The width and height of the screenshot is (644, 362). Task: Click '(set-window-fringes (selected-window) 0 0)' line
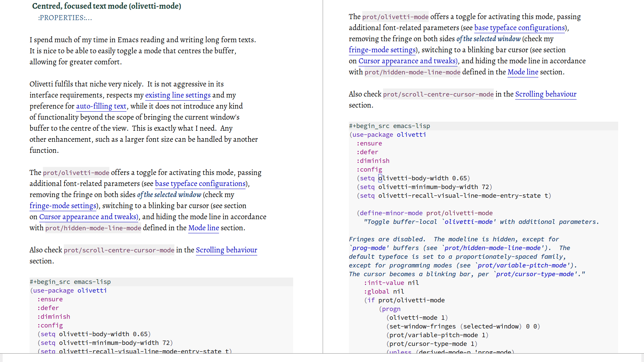pyautogui.click(x=463, y=326)
